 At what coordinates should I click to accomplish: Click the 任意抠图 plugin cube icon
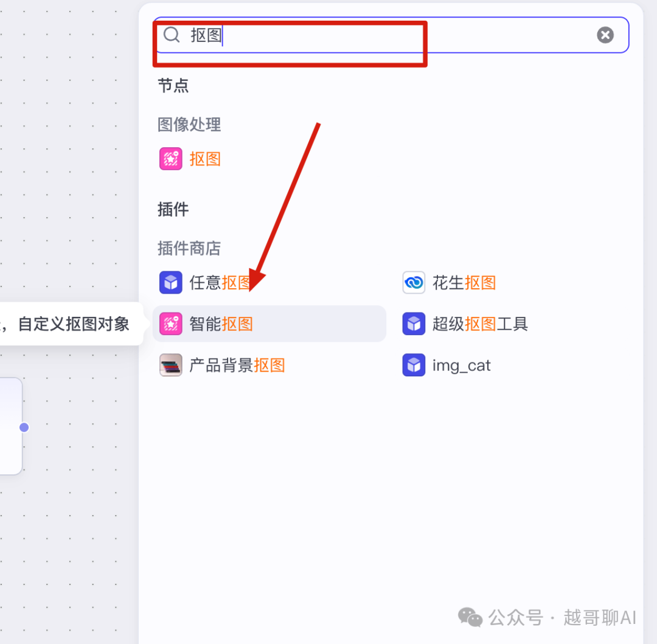[x=171, y=283]
